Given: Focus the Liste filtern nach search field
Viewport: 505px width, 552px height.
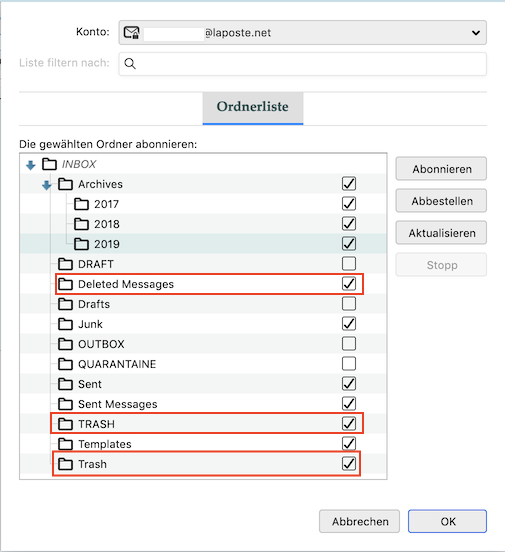Looking at the screenshot, I should (x=303, y=64).
